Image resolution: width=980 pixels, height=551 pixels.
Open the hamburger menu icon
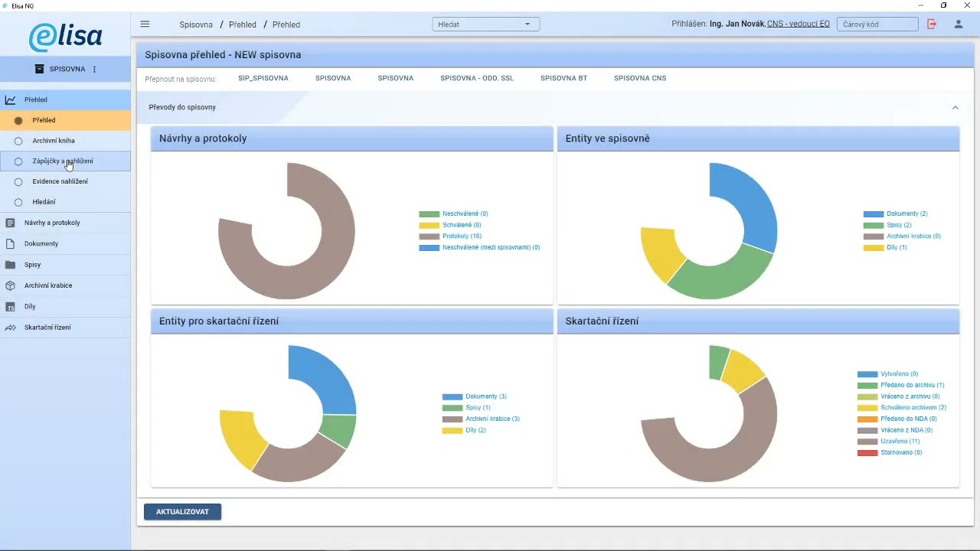click(x=145, y=24)
